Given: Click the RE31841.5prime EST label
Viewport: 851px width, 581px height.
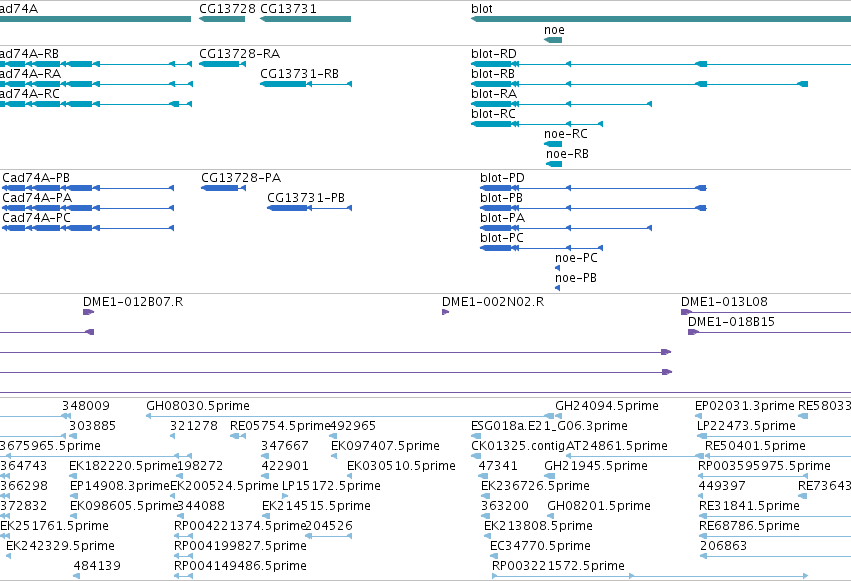Looking at the screenshot, I should click(x=750, y=506).
